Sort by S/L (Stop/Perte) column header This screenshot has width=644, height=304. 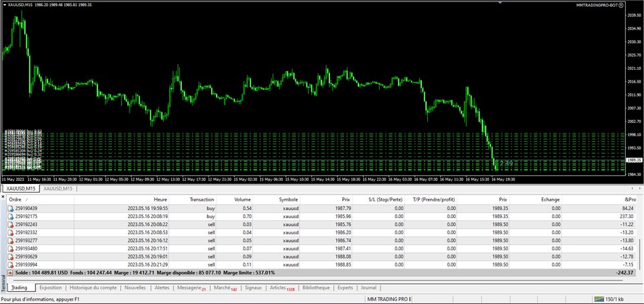pos(380,199)
